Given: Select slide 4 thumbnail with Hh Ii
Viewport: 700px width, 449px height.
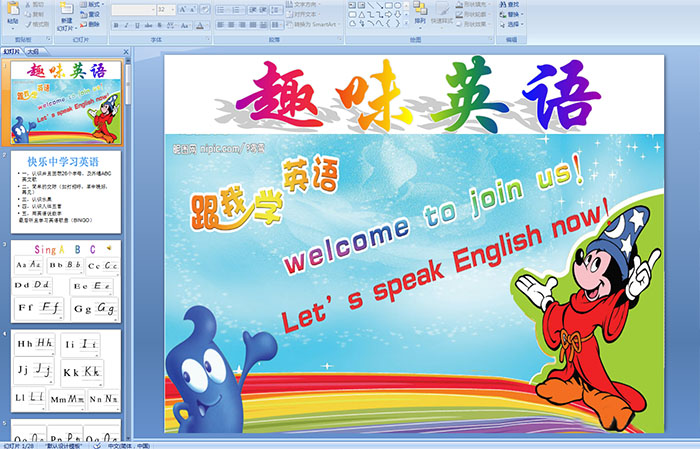Looking at the screenshot, I should tap(66, 370).
